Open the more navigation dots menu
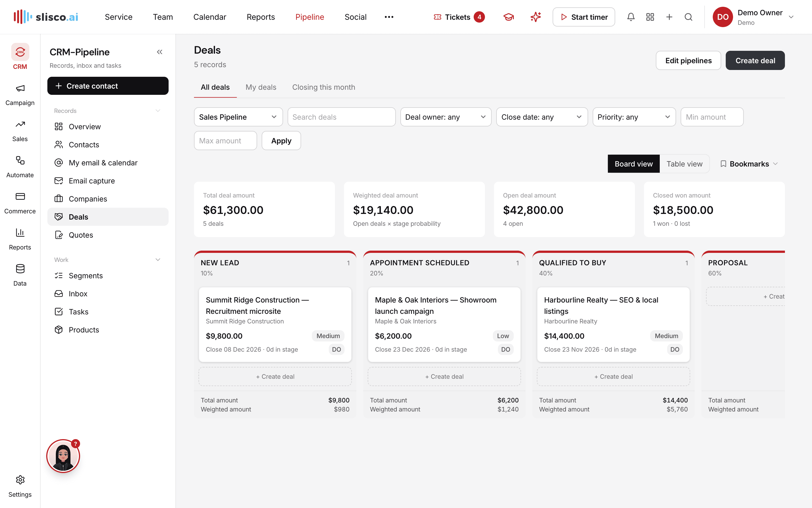This screenshot has width=812, height=508. (389, 17)
